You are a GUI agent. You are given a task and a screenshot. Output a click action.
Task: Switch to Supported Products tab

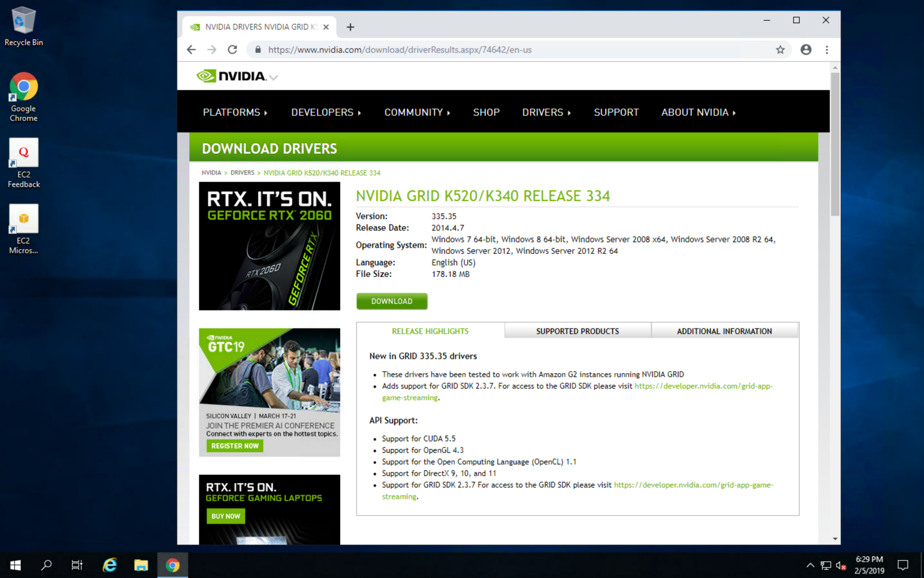coord(577,331)
